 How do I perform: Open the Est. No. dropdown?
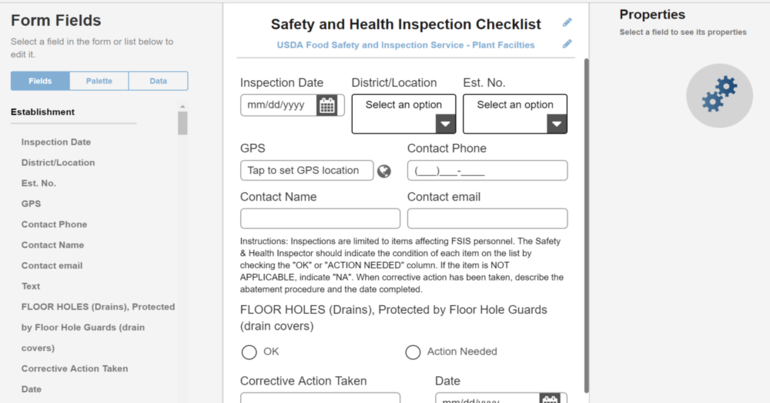[515, 114]
